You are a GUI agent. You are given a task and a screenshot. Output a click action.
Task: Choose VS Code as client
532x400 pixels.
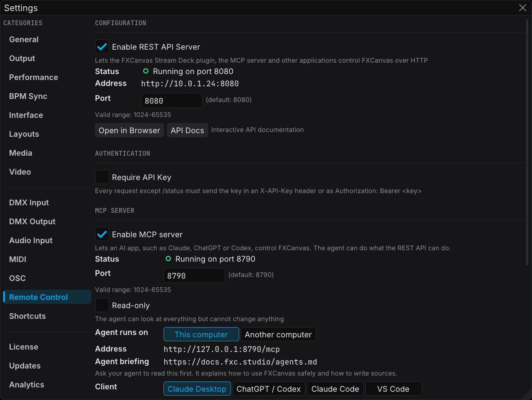(x=393, y=389)
